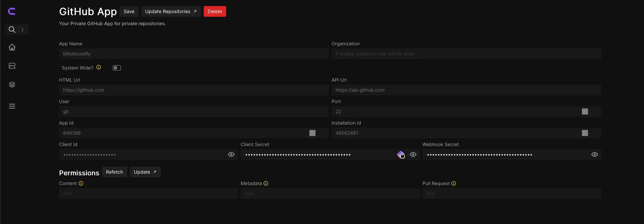Refetch the permissions
The image size is (644, 224).
(114, 172)
